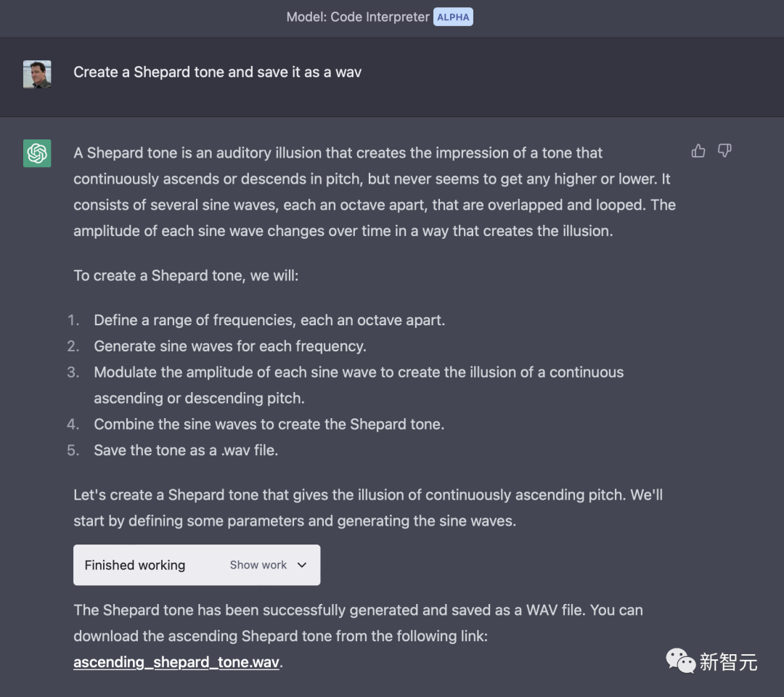Click list step 'Generate sine waves for each frequency'
784x697 pixels.
click(x=230, y=346)
